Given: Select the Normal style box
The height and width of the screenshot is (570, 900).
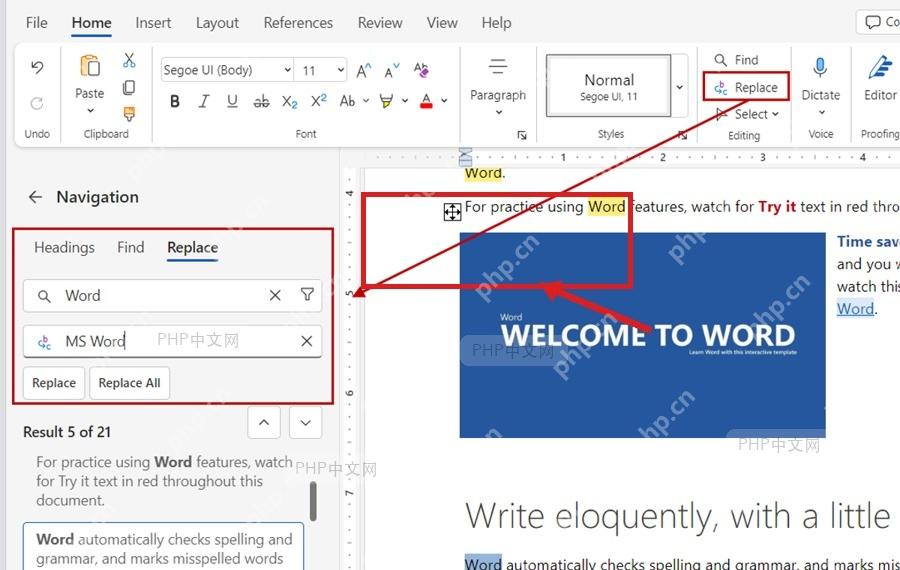Looking at the screenshot, I should click(x=608, y=86).
